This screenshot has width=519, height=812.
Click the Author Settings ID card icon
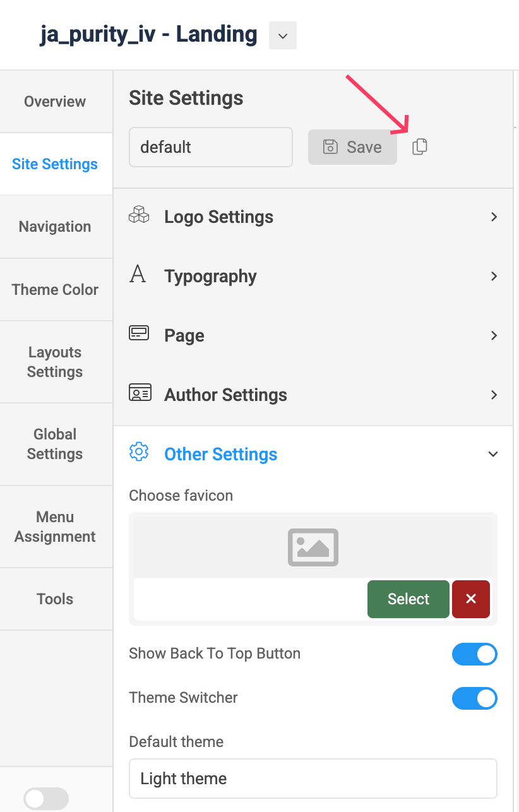pyautogui.click(x=140, y=393)
